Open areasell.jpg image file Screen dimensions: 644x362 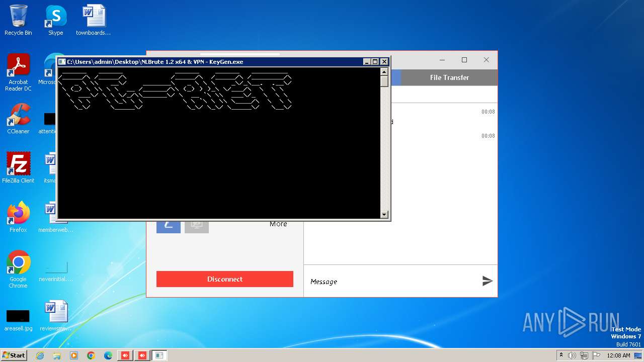(x=18, y=319)
